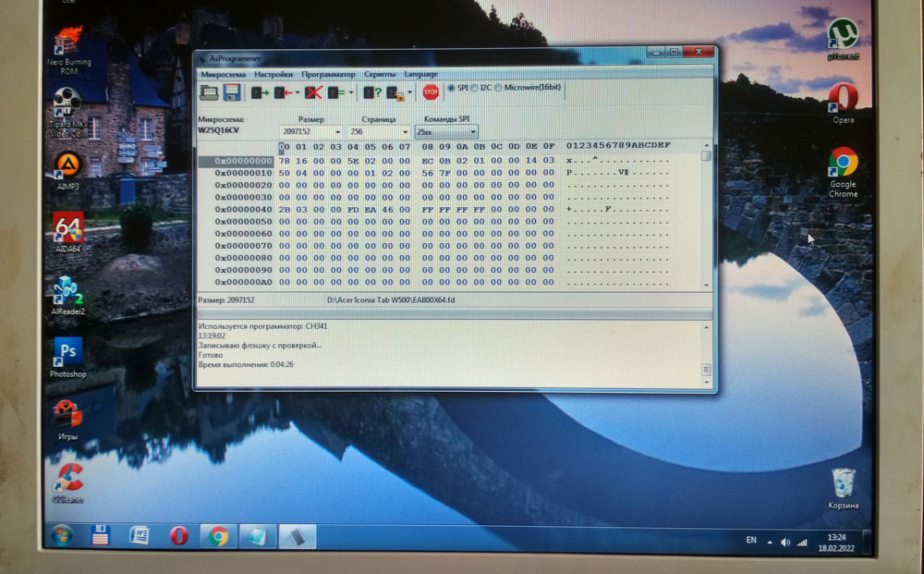Viewport: 924px width, 574px height.
Task: Click the log line 'Используется программатор: CH341'
Action: coord(262,326)
